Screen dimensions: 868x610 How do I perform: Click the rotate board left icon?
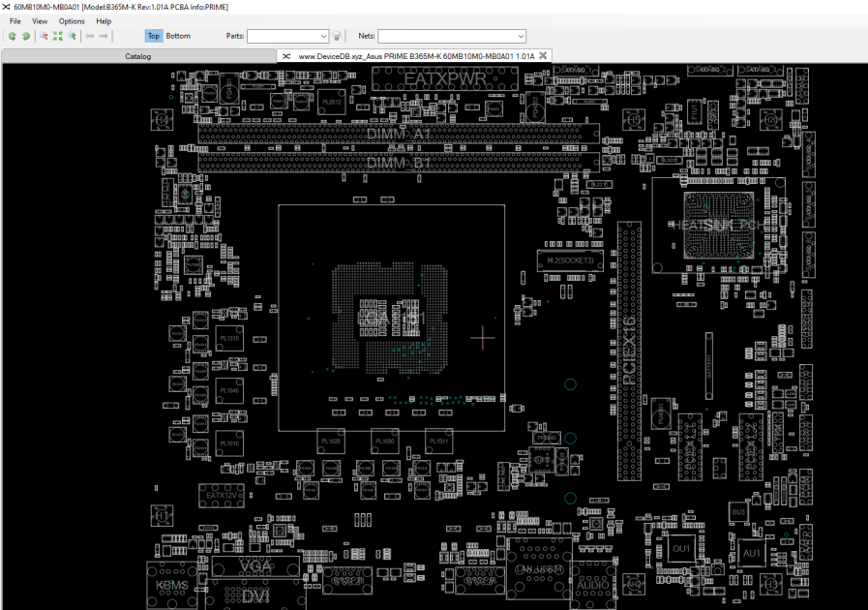(x=13, y=36)
